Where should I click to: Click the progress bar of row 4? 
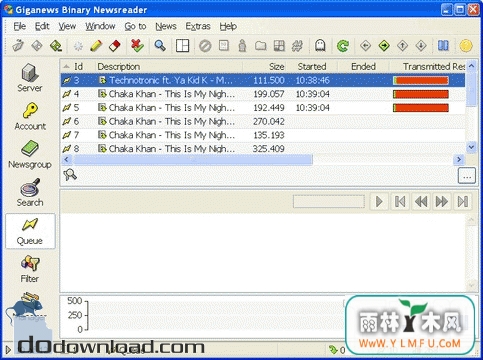[x=421, y=94]
